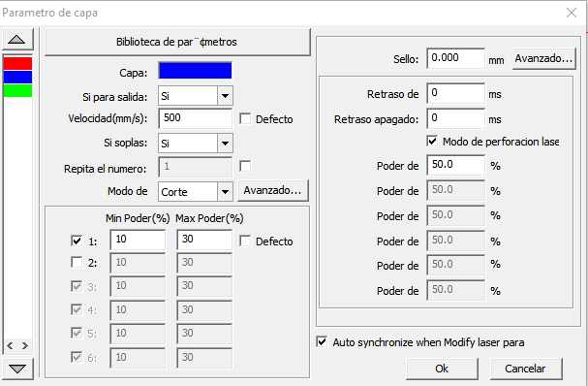Click the Cancelar button

[x=526, y=369]
